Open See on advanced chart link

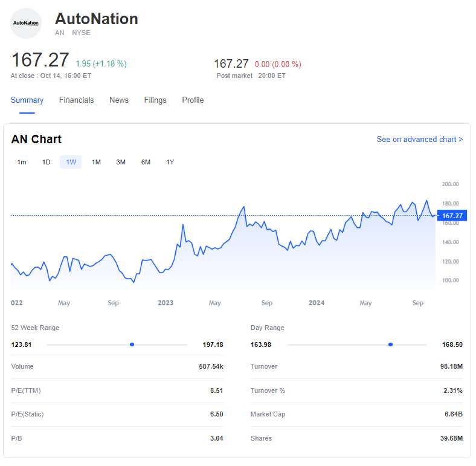point(419,140)
